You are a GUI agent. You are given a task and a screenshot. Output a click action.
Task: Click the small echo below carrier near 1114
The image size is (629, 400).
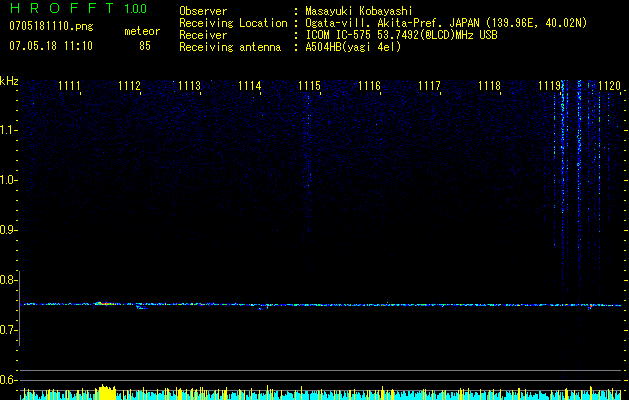point(262,308)
